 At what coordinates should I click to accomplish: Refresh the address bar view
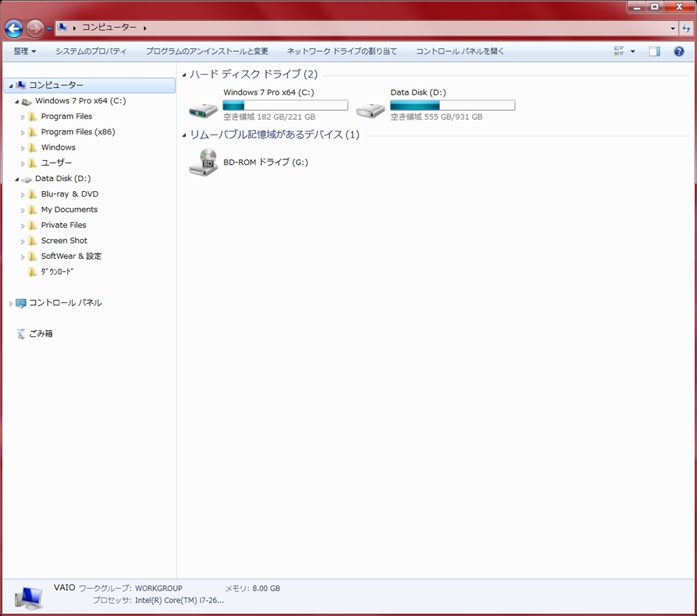point(686,29)
